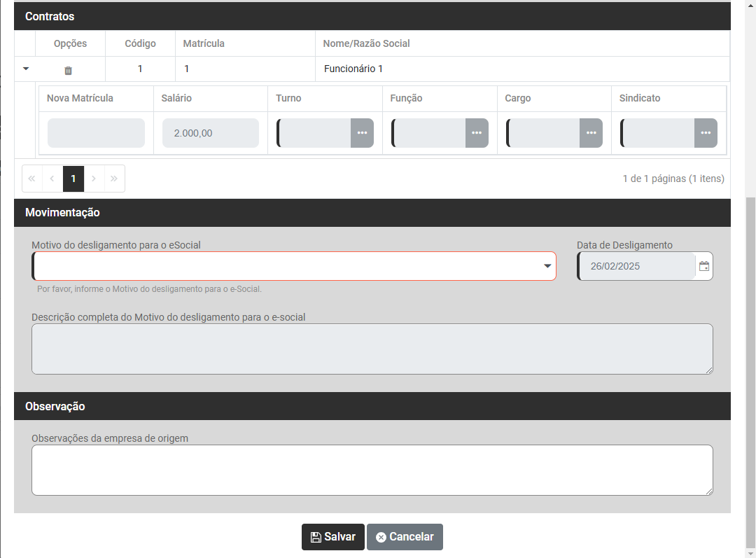
Task: Click the 'Por favor, informe o Motivo' validation message
Action: pos(150,289)
